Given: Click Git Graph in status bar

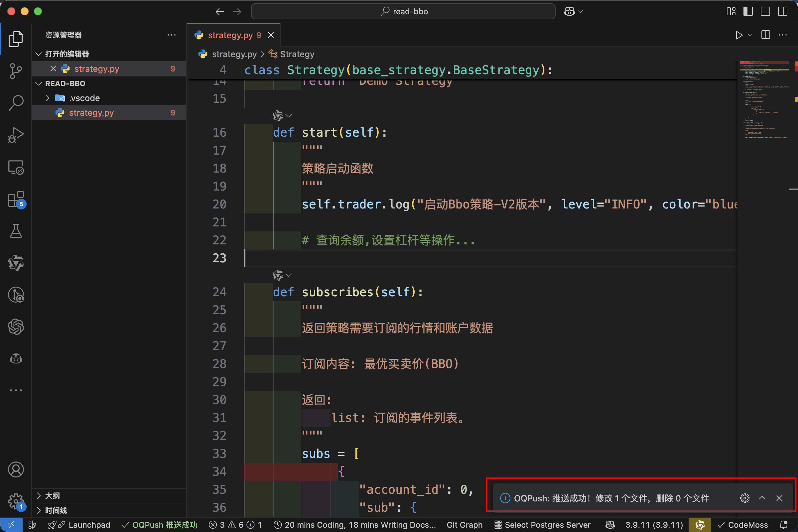Looking at the screenshot, I should (464, 525).
